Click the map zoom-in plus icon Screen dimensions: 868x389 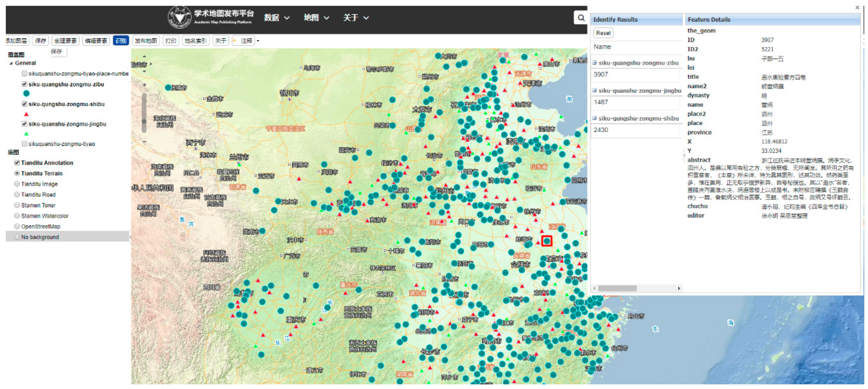145,85
